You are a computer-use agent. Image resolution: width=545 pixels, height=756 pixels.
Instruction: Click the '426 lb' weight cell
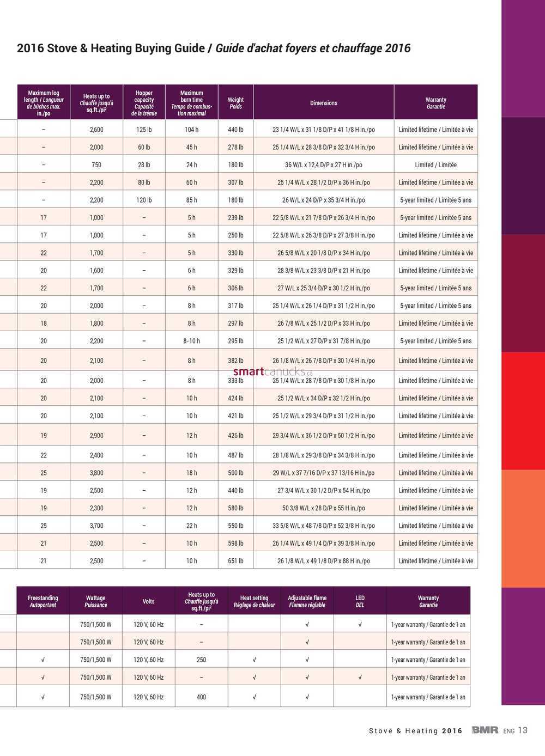tap(235, 435)
